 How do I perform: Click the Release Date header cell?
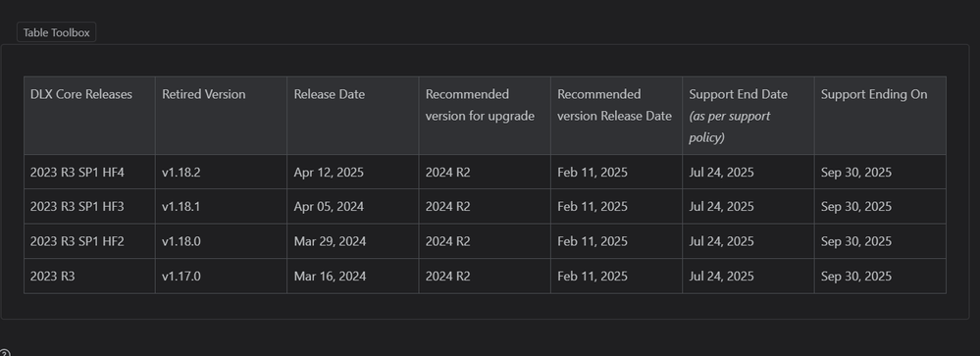353,116
